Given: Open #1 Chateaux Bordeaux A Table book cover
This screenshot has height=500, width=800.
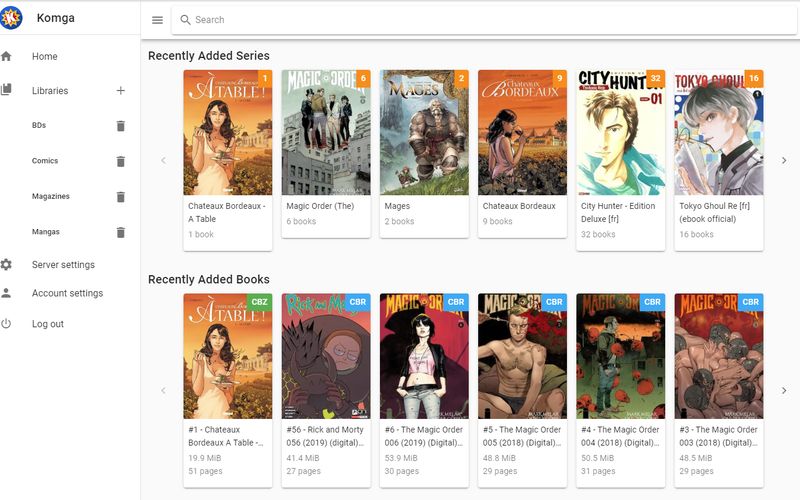Looking at the screenshot, I should [228, 356].
